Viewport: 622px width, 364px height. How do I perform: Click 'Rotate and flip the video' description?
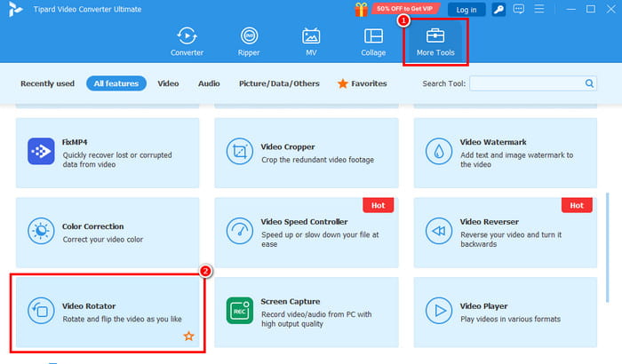coord(123,320)
